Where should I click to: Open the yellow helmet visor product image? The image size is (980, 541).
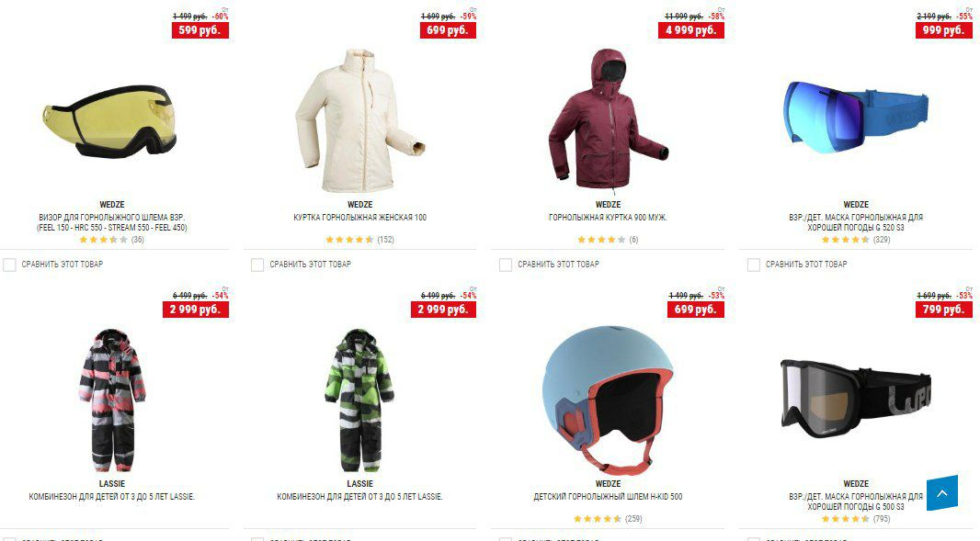click(x=110, y=121)
